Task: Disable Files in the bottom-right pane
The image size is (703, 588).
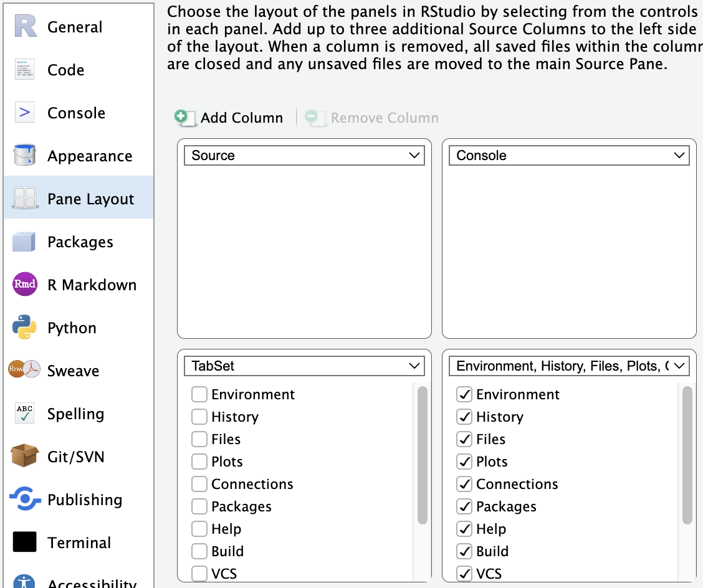Action: click(x=464, y=439)
